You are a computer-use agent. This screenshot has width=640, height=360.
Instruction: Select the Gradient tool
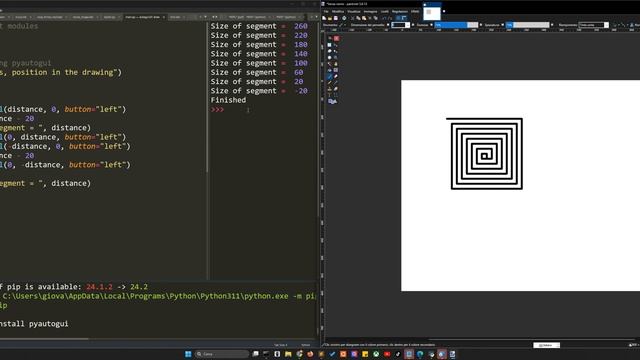[x=336, y=70]
